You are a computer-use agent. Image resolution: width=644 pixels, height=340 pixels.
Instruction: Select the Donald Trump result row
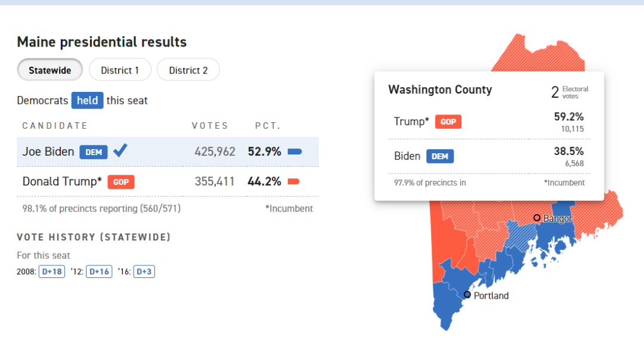(168, 181)
